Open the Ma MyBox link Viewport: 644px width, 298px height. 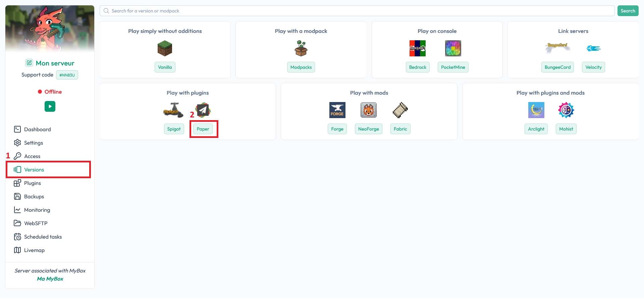pos(50,279)
